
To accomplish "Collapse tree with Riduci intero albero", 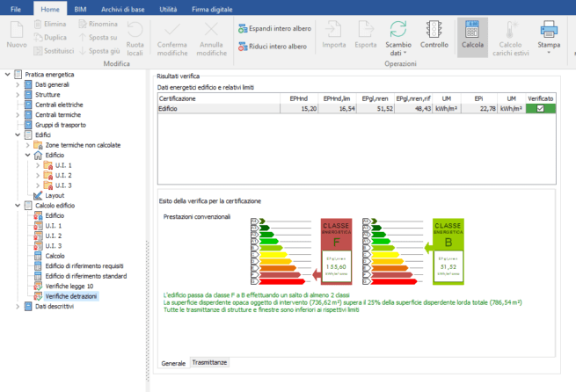I will [273, 47].
